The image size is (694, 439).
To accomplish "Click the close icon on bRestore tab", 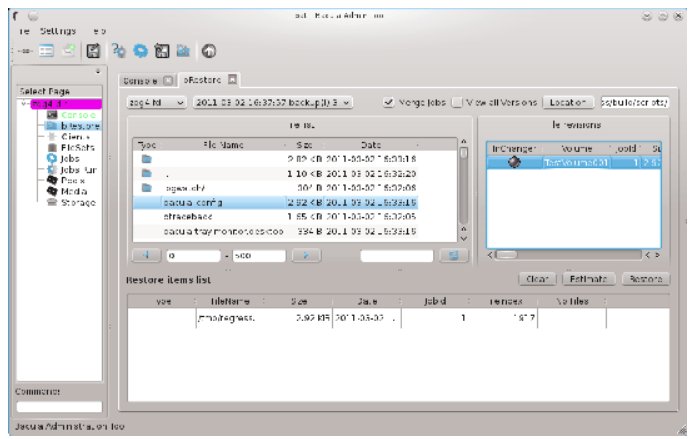I will [232, 79].
